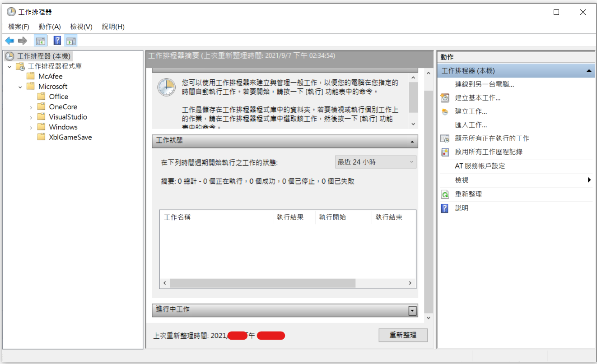Click the 工作名稱 column header
597x364 pixels.
point(216,217)
